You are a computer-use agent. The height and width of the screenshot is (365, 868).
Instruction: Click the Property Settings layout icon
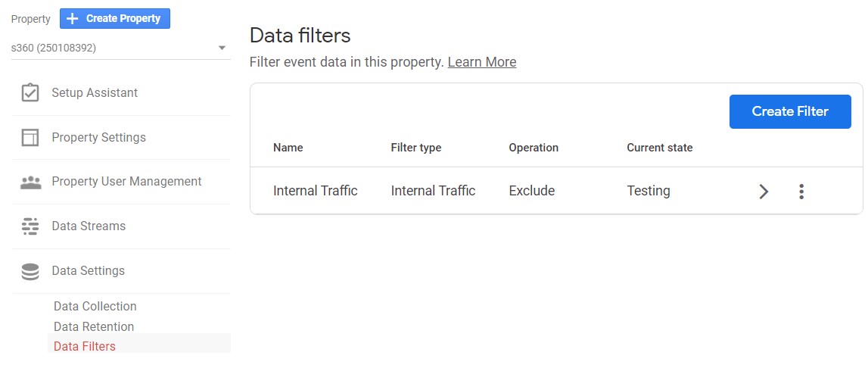pos(30,137)
